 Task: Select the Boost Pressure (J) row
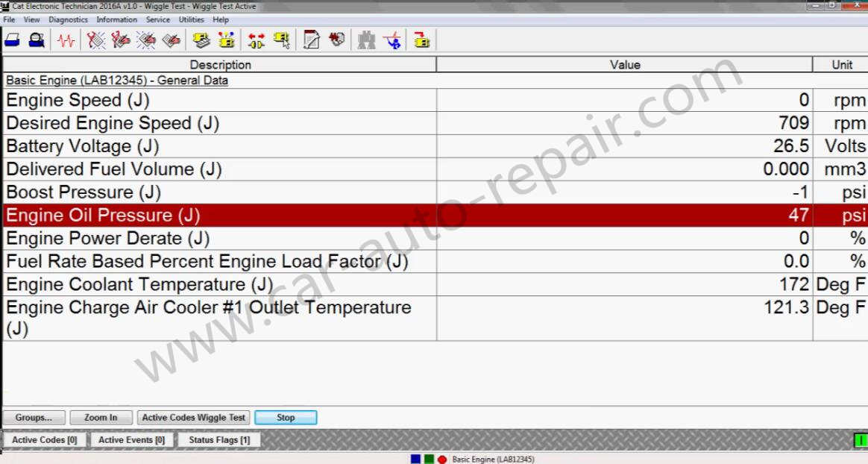(x=435, y=192)
